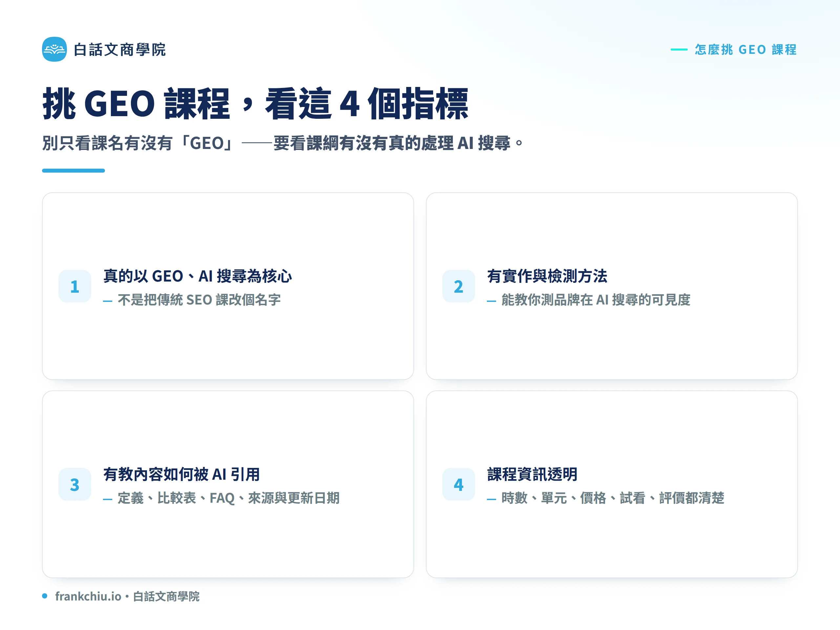
Task: Click the line 不是把傳統 SEO 課改個名字
Action: pos(199,300)
